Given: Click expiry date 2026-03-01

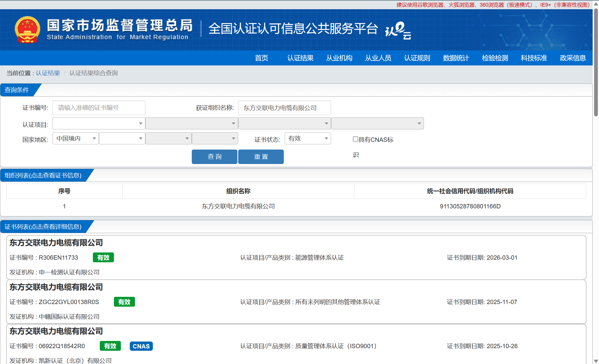Looking at the screenshot, I should [502, 257].
